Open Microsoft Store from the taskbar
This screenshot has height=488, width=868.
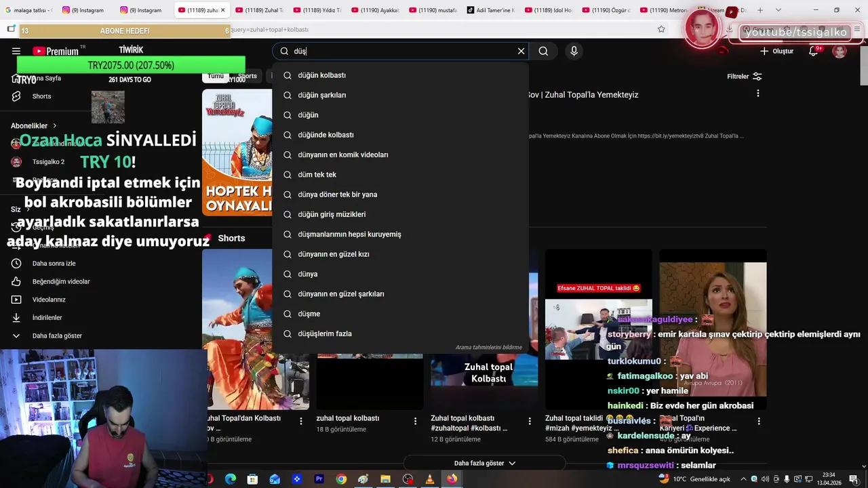pyautogui.click(x=252, y=479)
